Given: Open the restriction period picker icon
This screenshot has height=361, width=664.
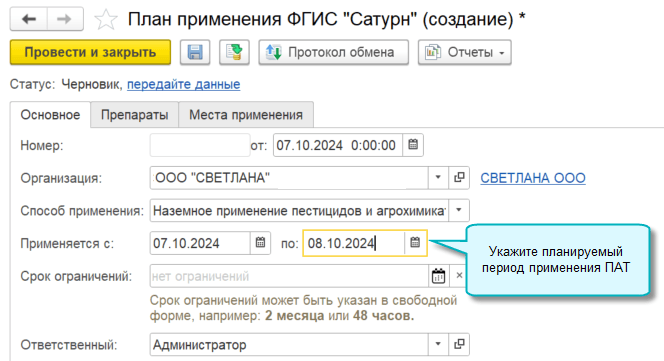Looking at the screenshot, I should (438, 276).
